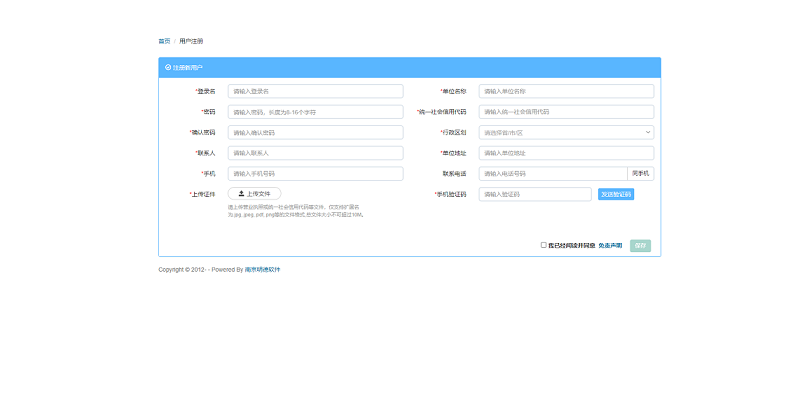Select the 联系人 input field
The image size is (807, 404).
(x=315, y=153)
